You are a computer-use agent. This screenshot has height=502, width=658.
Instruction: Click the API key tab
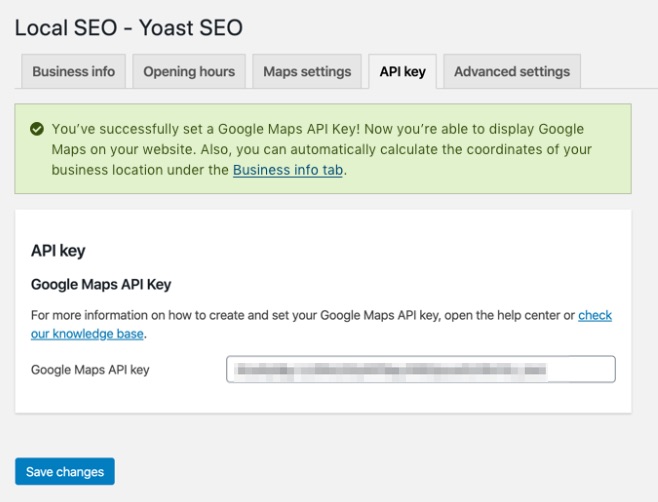pos(402,71)
